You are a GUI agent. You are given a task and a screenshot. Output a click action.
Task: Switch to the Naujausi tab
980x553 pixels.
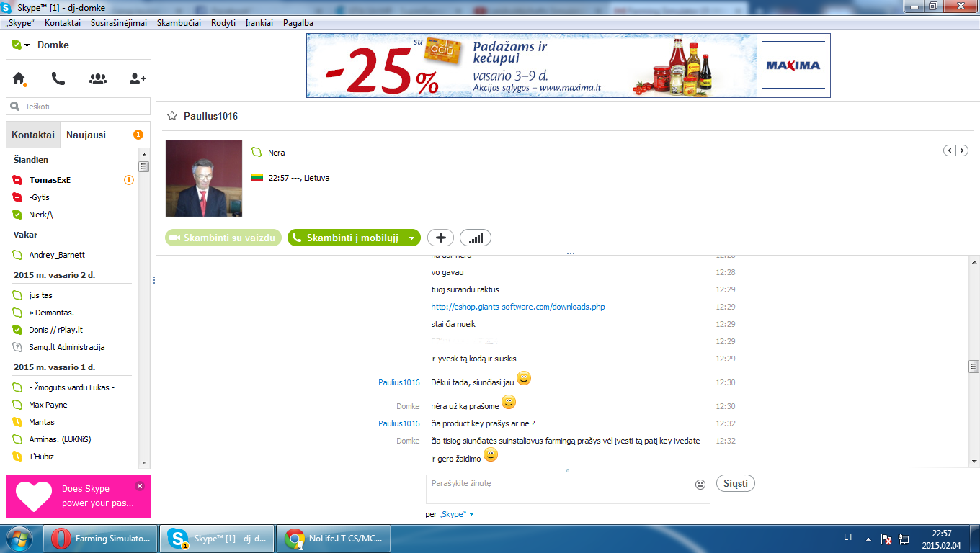86,135
